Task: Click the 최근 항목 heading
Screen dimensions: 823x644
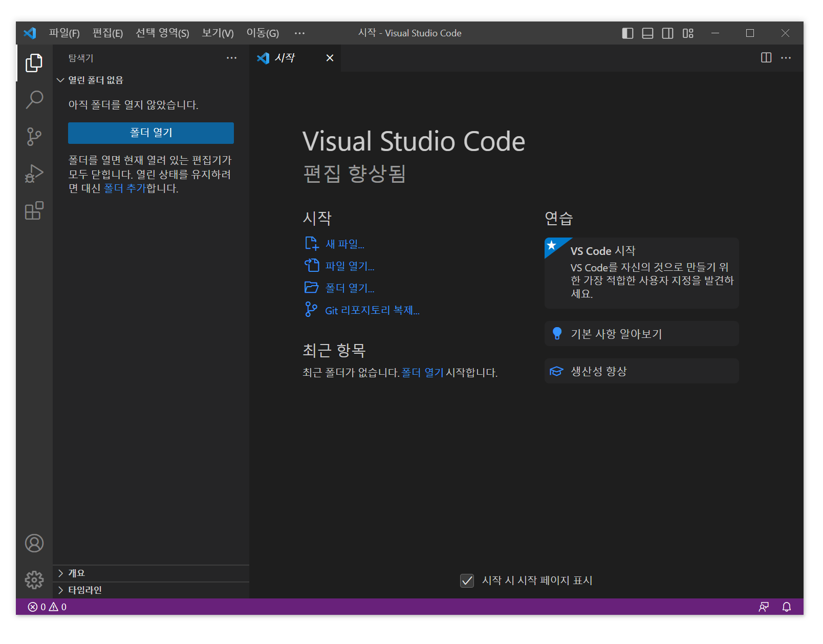Action: click(x=334, y=351)
